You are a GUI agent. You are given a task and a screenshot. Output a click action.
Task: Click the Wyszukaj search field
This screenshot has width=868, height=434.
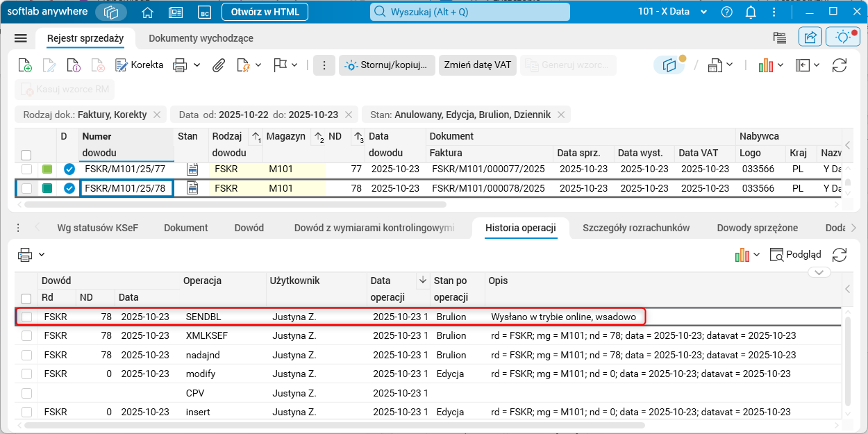[470, 12]
